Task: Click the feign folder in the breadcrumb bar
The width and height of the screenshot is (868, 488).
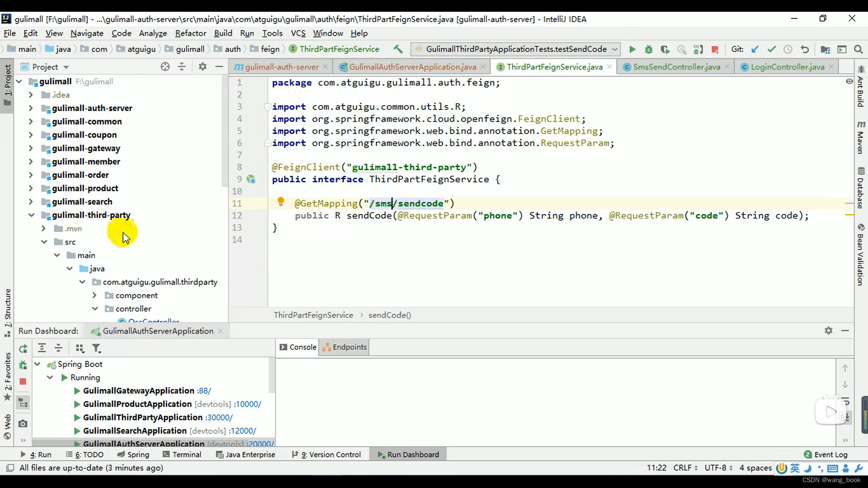Action: coord(264,49)
